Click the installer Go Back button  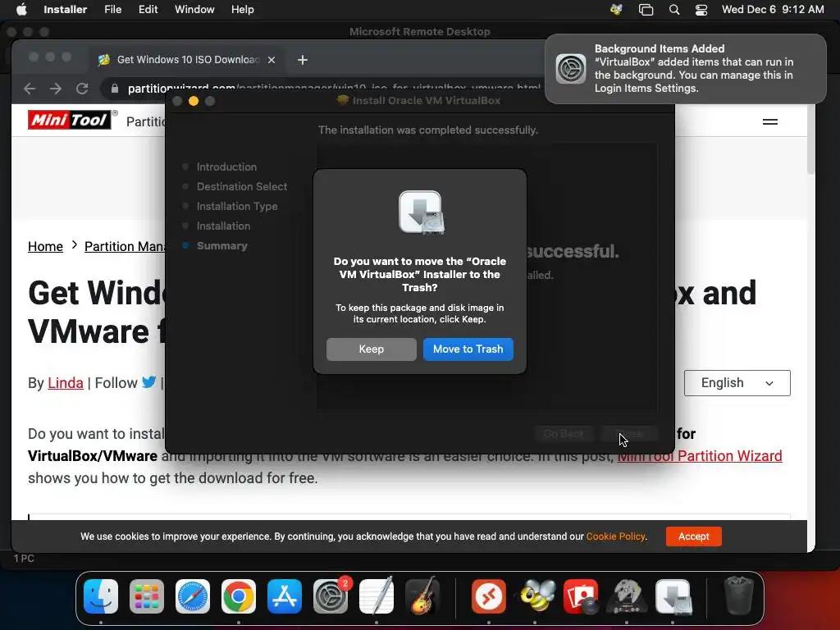tap(564, 434)
